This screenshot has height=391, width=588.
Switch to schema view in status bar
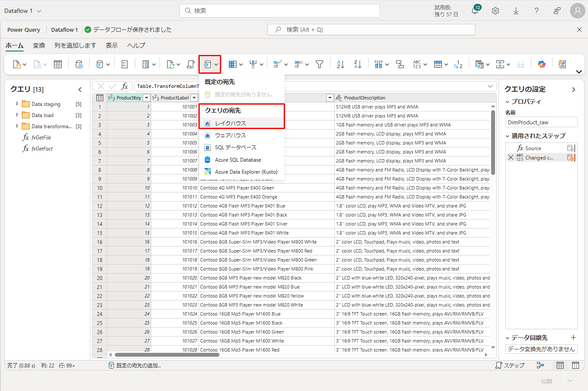[576, 365]
